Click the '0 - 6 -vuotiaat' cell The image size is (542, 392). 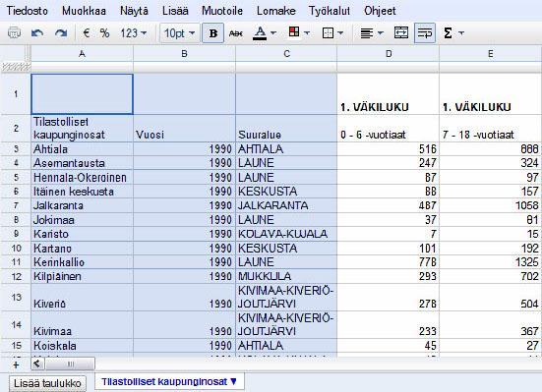[389, 128]
